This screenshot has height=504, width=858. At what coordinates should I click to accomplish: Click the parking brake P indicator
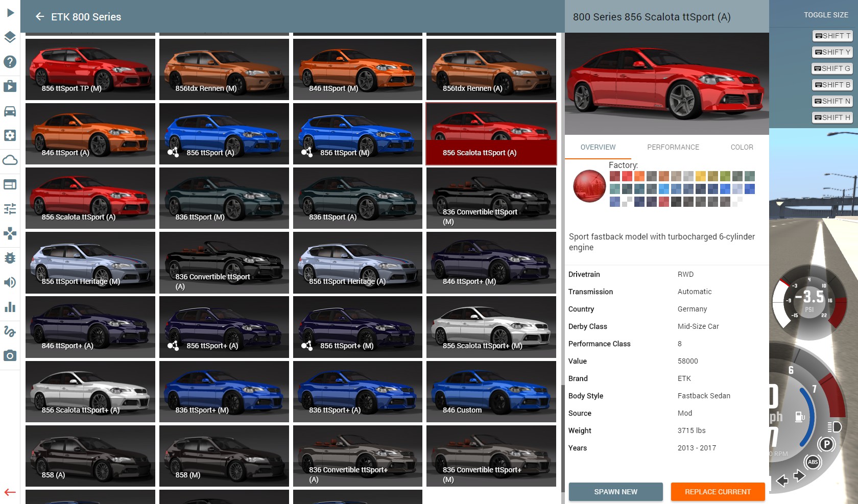(x=826, y=444)
